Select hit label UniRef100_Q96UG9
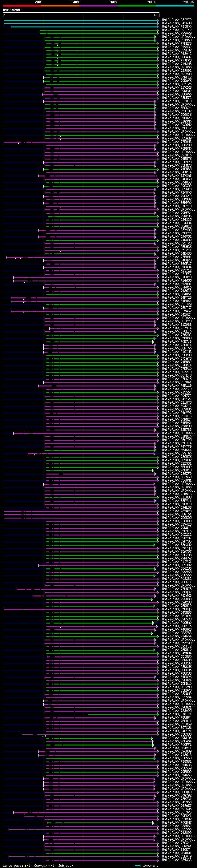 click(177, 751)
